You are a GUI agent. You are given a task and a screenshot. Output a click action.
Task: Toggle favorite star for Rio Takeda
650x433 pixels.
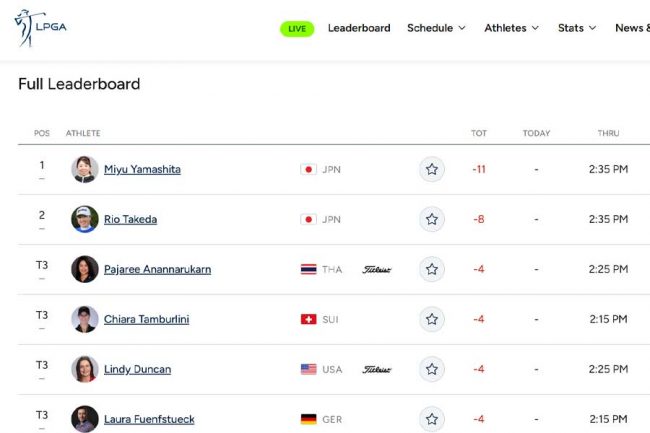pyautogui.click(x=432, y=219)
